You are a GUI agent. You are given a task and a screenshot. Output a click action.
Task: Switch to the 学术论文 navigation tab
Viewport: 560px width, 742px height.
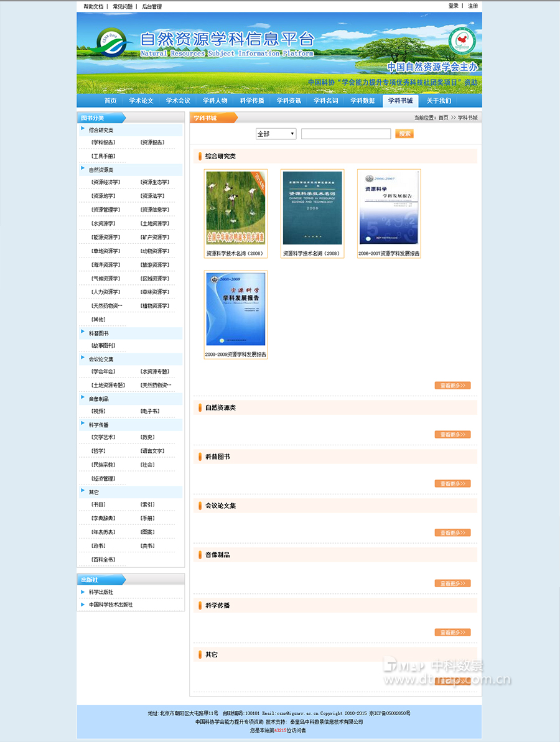tap(142, 100)
